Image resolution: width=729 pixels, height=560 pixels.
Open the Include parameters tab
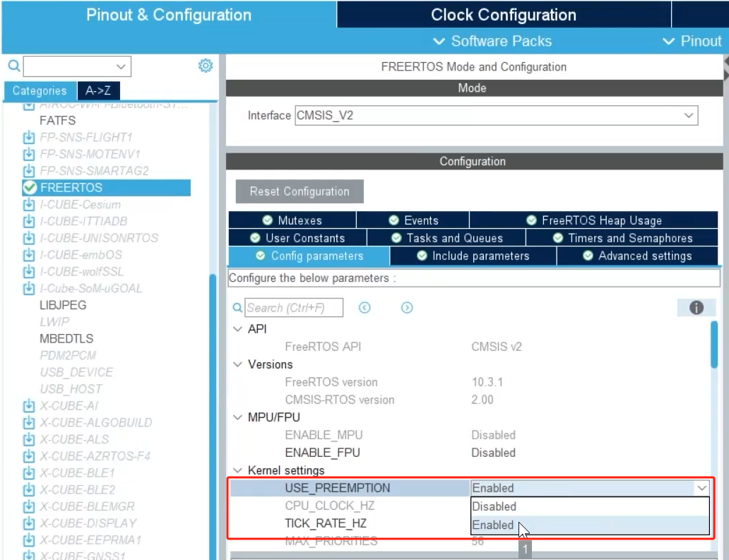click(473, 256)
